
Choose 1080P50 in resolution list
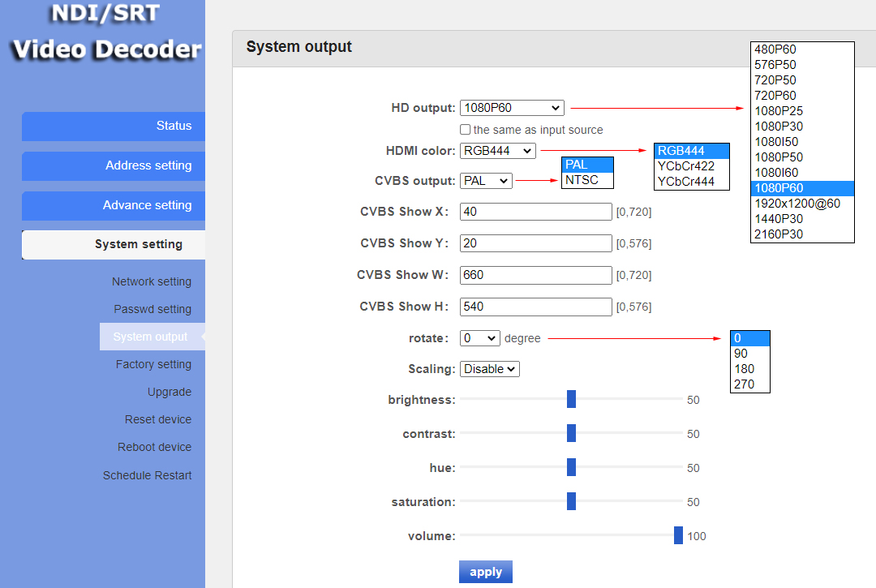[802, 157]
